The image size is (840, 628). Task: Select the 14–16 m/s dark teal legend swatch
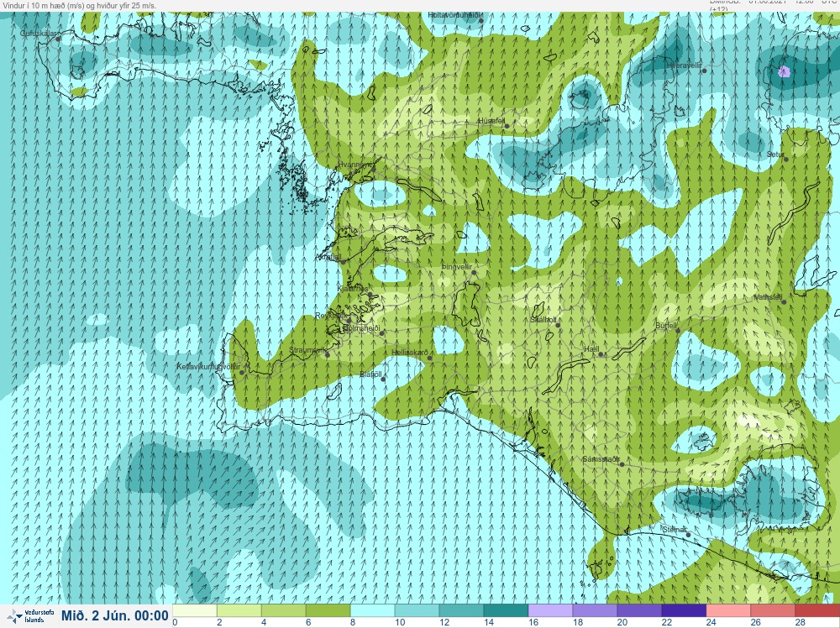(x=506, y=611)
